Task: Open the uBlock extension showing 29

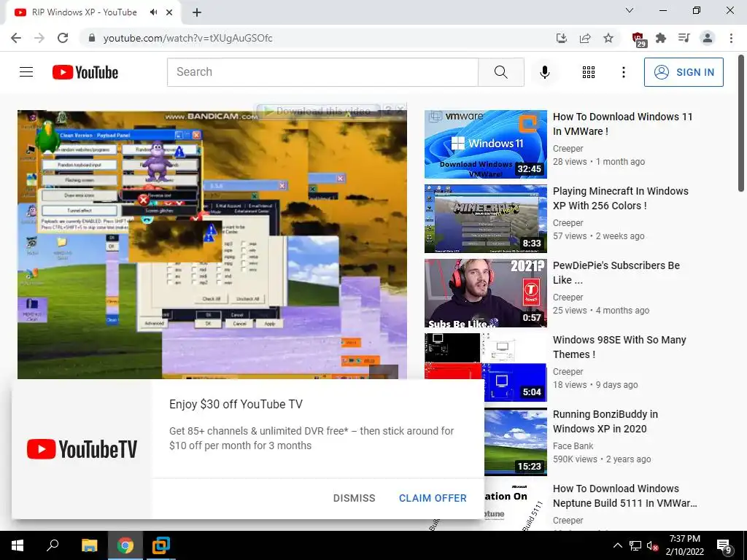Action: tap(638, 39)
